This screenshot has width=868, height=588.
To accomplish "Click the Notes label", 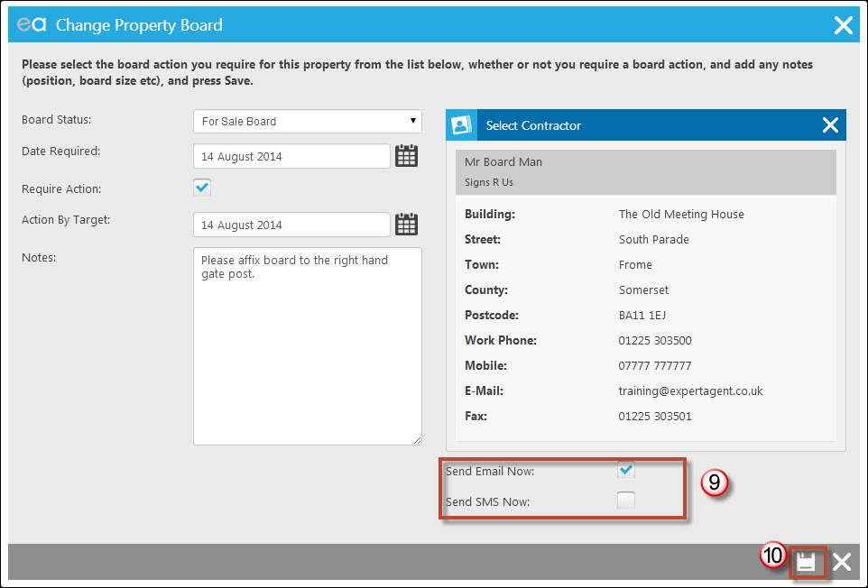I will (x=39, y=257).
